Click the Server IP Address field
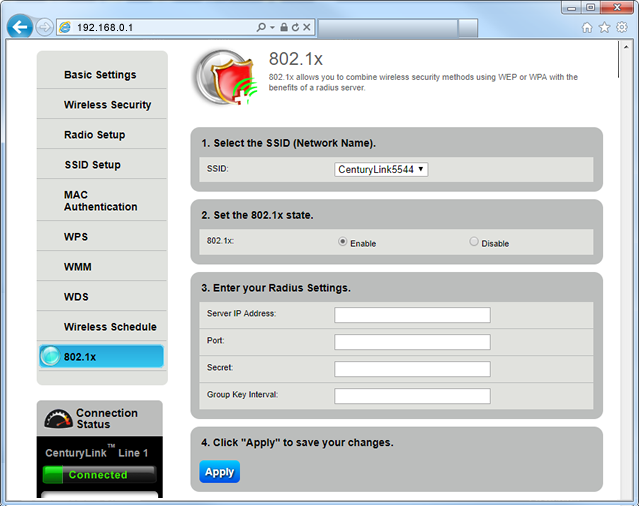 pos(412,315)
